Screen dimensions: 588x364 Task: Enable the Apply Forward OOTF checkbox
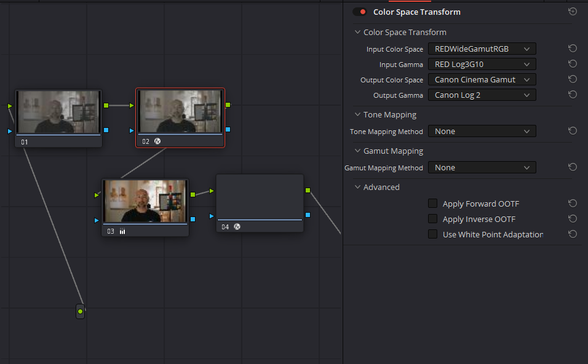[433, 203]
